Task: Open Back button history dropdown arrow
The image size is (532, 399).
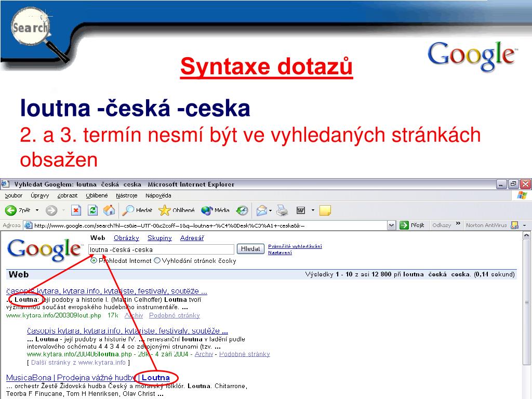Action: 37,210
